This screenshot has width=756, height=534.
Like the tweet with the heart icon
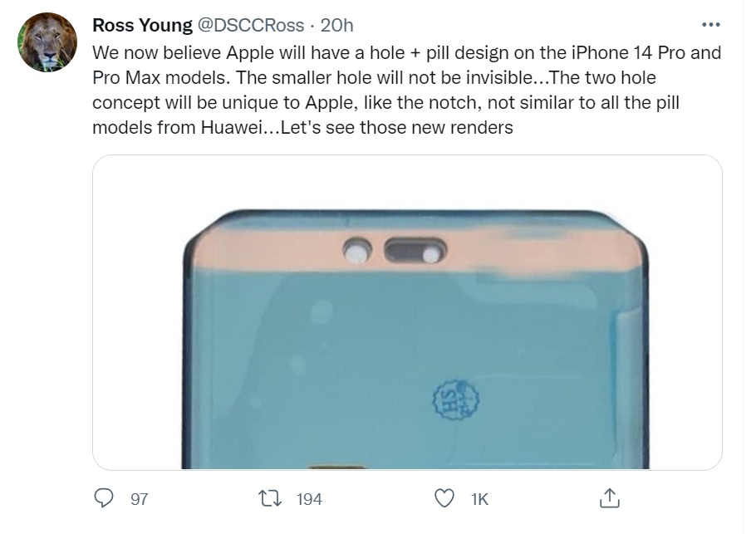click(x=445, y=498)
